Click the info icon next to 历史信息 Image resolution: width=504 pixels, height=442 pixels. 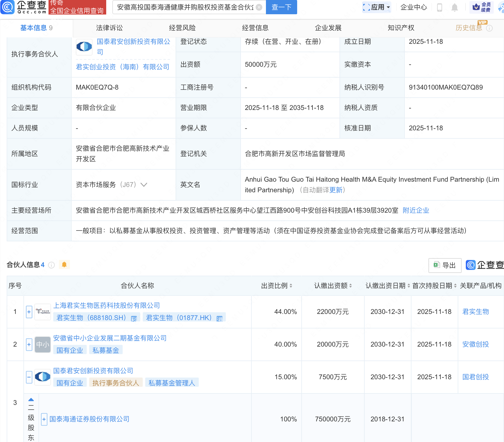(x=490, y=28)
